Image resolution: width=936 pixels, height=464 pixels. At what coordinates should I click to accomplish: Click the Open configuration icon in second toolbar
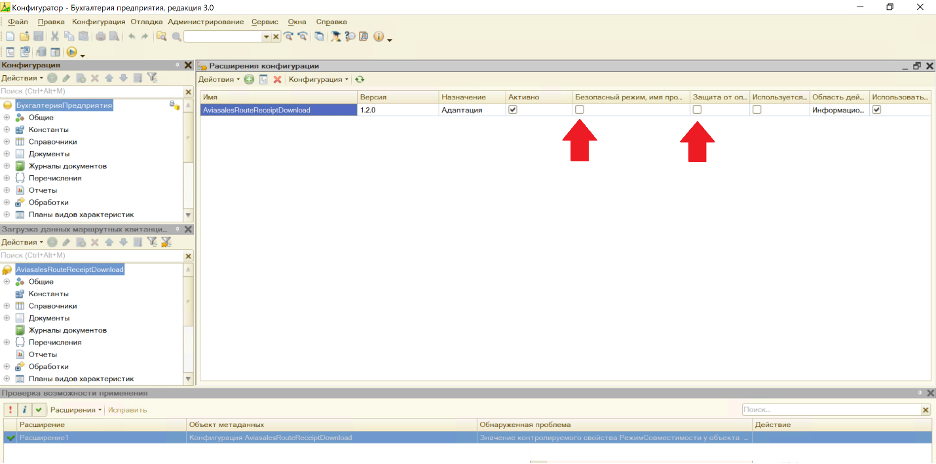coord(10,52)
